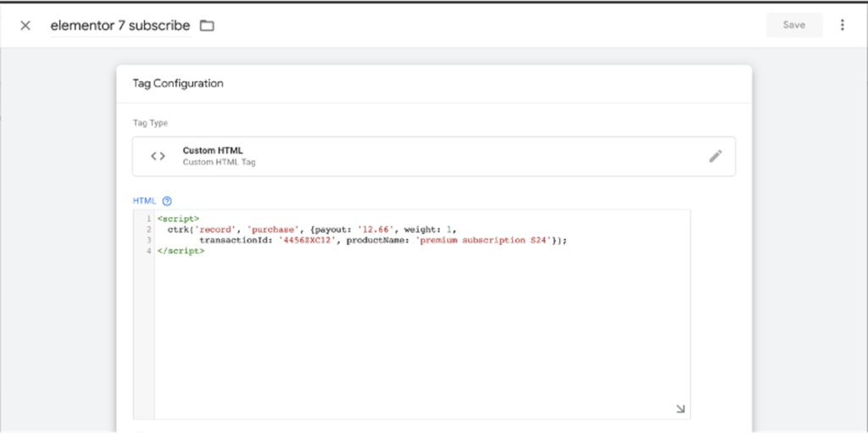This screenshot has width=868, height=434.
Task: Click the Custom HTML code brackets icon
Action: pos(158,156)
